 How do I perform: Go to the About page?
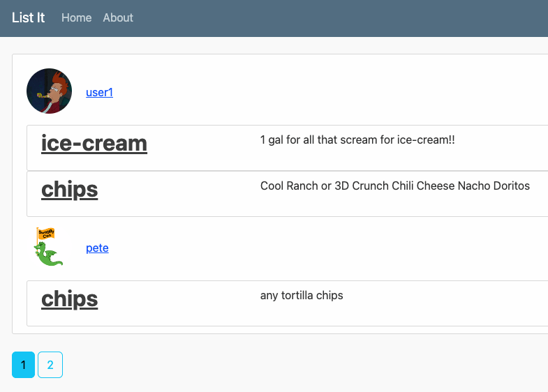point(118,18)
